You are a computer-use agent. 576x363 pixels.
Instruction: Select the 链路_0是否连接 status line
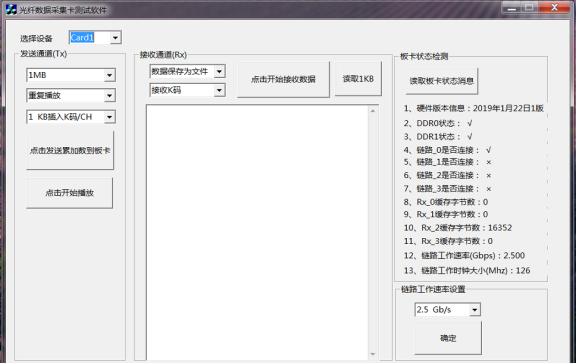[447, 150]
